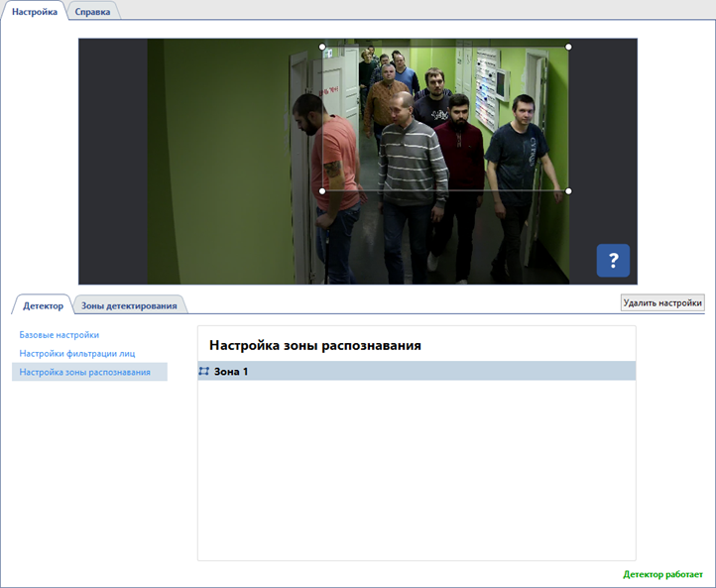Switch to the Настройка tab
716x588 pixels.
click(x=34, y=12)
